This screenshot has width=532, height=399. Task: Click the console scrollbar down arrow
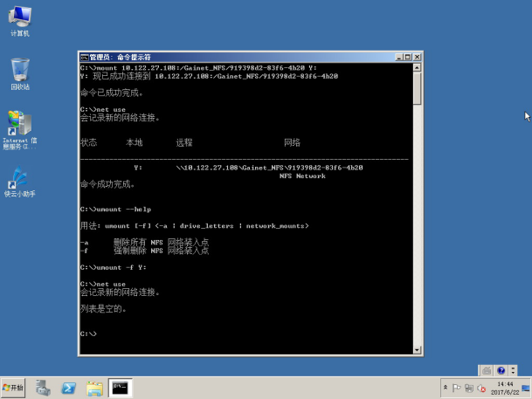[418, 348]
